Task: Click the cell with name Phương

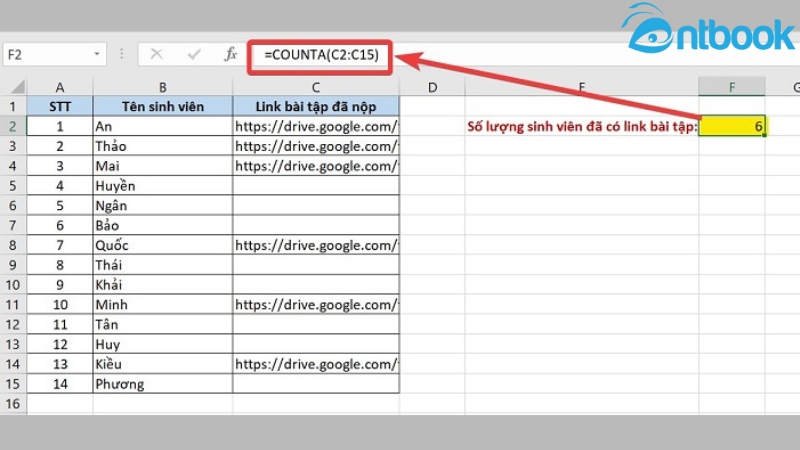Action: [x=163, y=384]
